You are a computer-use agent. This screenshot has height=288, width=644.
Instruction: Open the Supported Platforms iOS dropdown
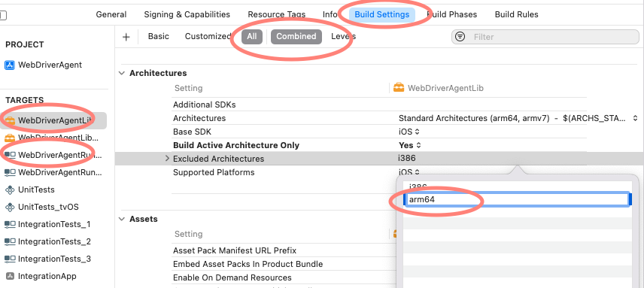tap(409, 172)
